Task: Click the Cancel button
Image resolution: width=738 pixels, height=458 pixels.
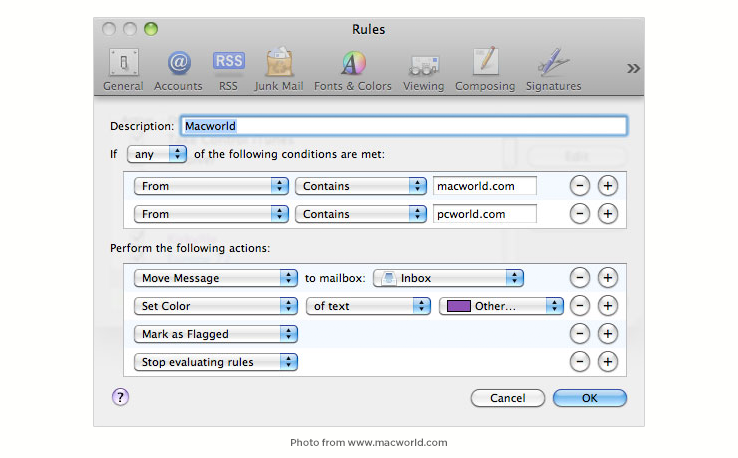Action: [507, 398]
